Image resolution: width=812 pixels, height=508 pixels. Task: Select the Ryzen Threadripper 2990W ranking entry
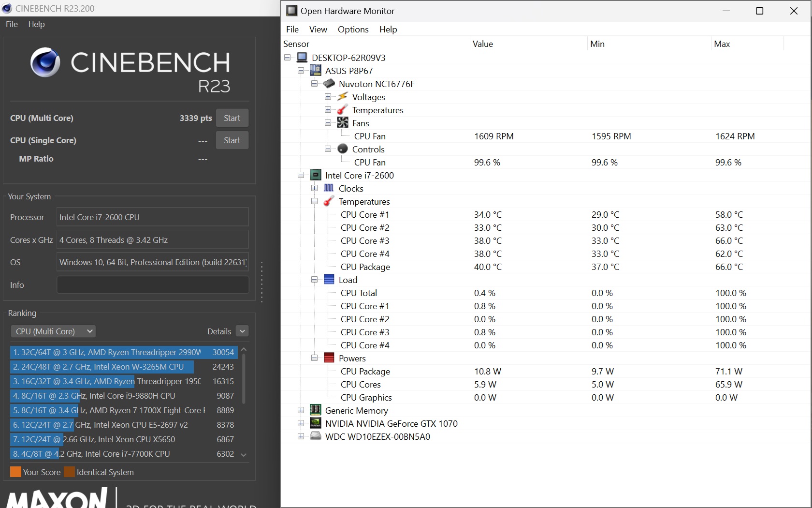124,352
